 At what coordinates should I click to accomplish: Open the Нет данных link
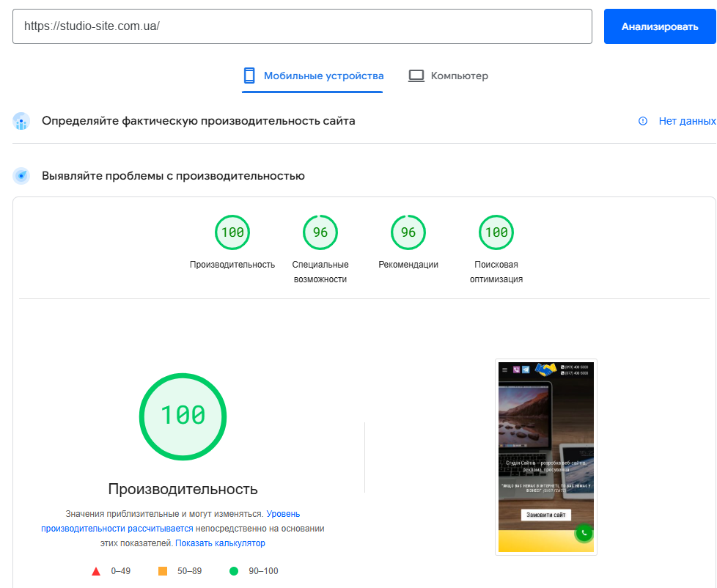(x=688, y=120)
